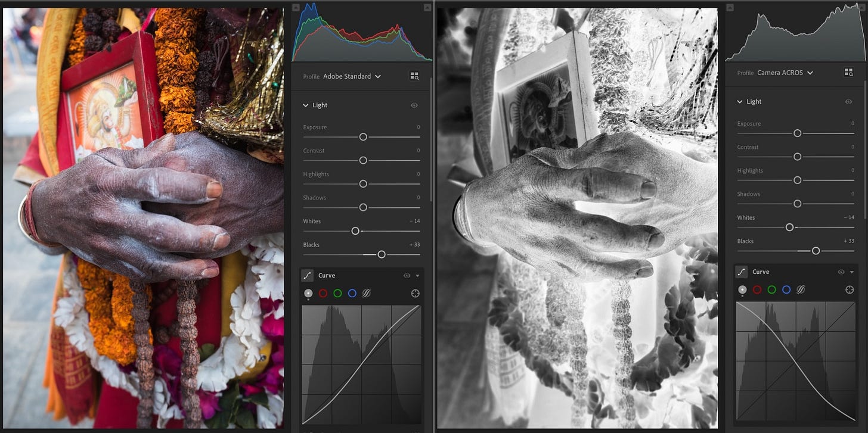Click Blacks slider handle in Camera ACROS panel
868x433 pixels.
coord(816,251)
